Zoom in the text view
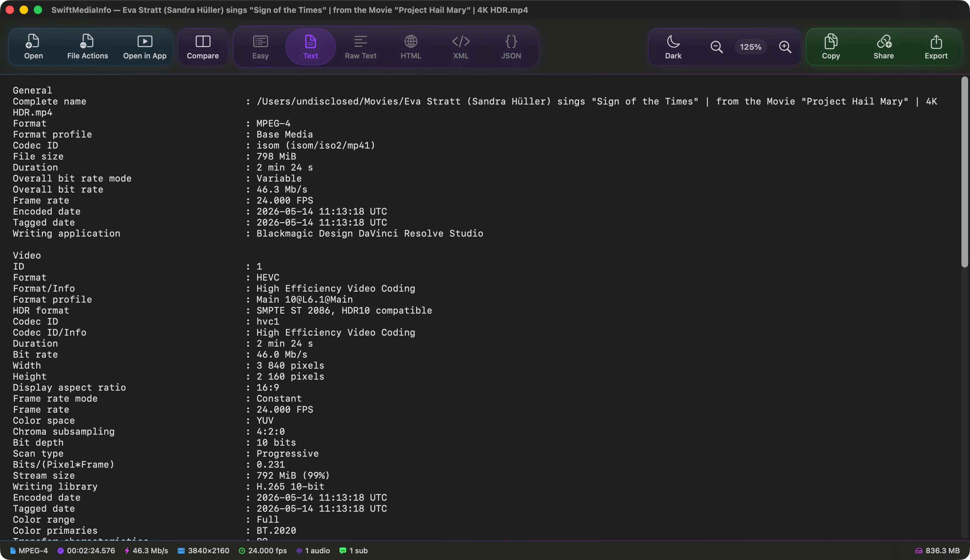 coord(785,47)
